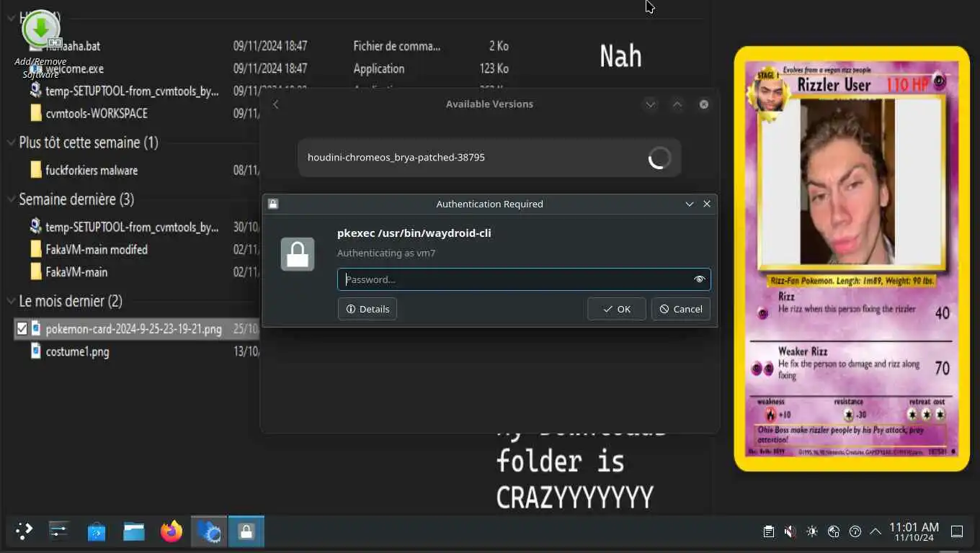Collapse the Semaine dernière group
The height and width of the screenshot is (553, 980).
[11, 199]
